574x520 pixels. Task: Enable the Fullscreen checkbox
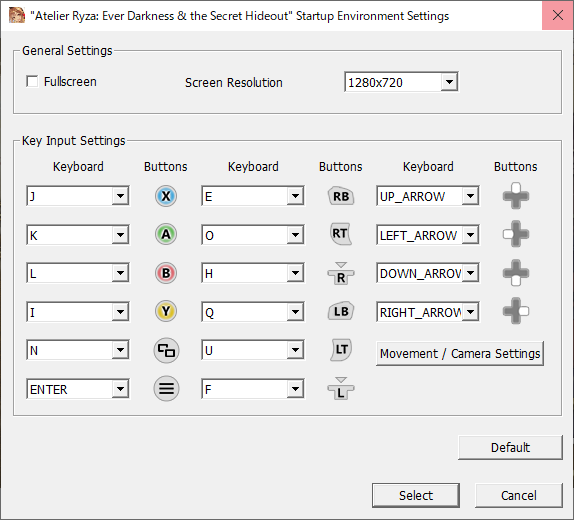pos(32,81)
